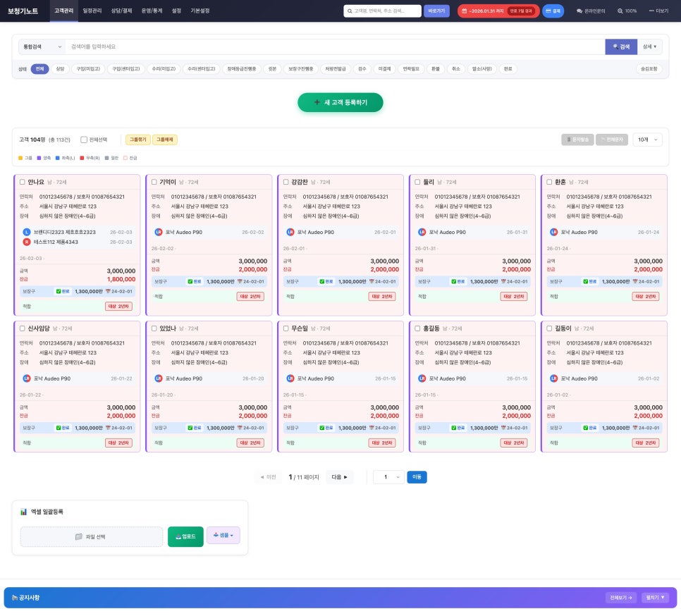
Task: Click the 100% zoom magnifier control
Action: pos(627,11)
